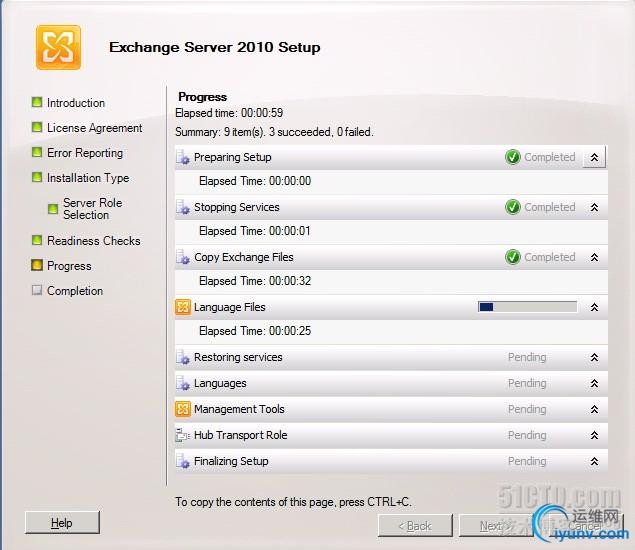Click the Restoring services row title
Image resolution: width=635 pixels, height=550 pixels.
(238, 357)
